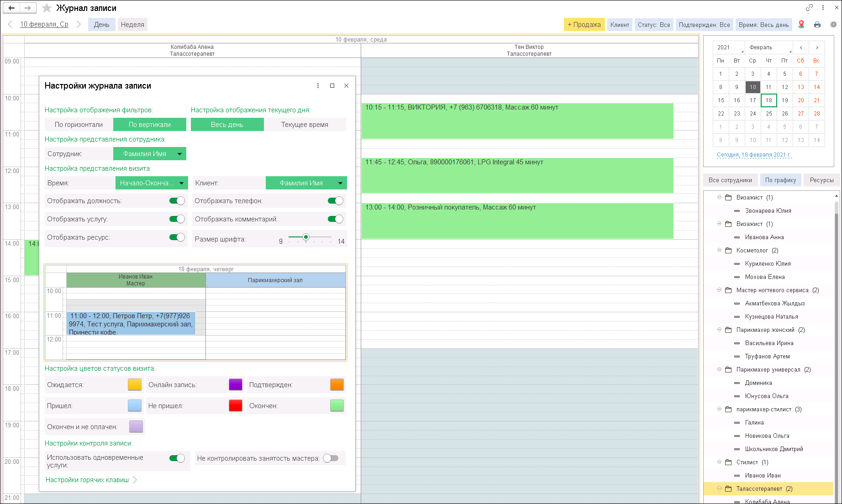This screenshot has width=842, height=504.
Task: Open the 'Клиент' format dropdown
Action: point(340,183)
